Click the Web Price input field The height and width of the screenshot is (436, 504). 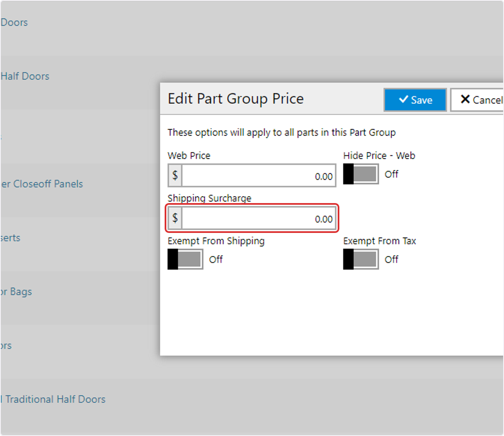click(x=259, y=176)
